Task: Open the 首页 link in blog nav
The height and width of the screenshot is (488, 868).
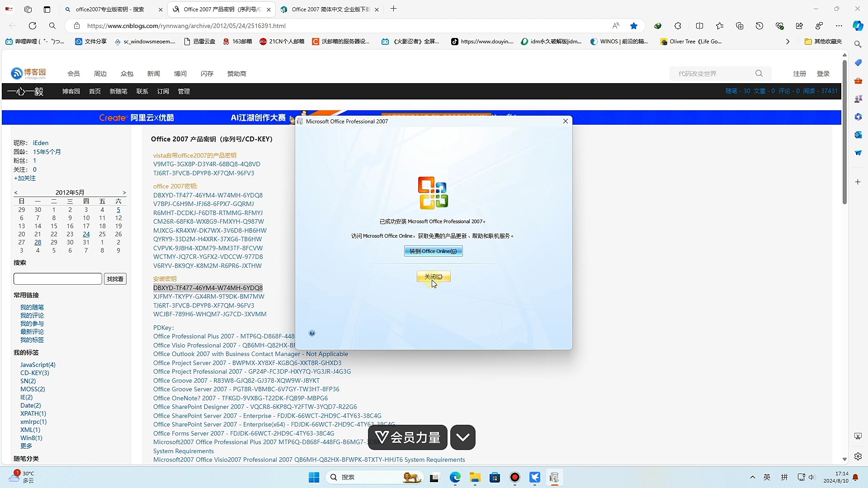Action: coord(94,91)
